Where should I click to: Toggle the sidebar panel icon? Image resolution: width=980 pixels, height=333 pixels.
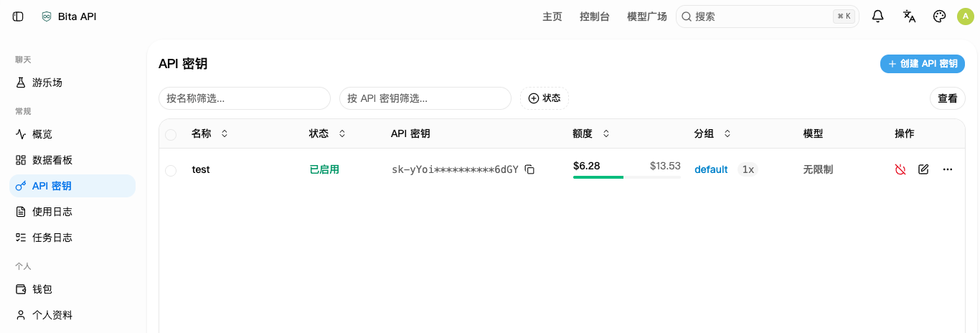pyautogui.click(x=19, y=17)
